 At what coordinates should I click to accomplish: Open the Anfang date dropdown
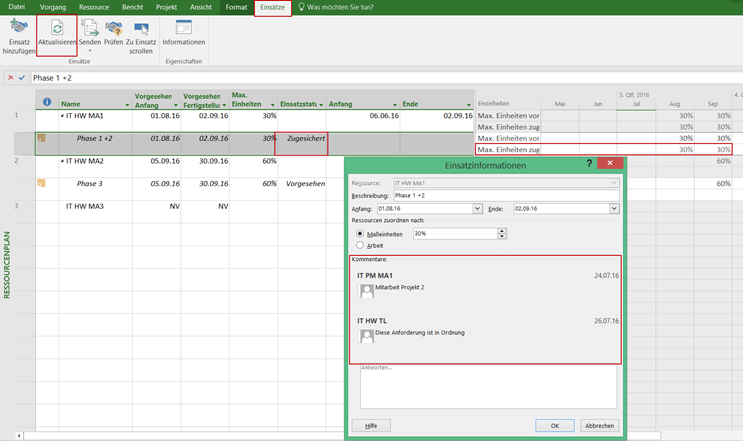477,209
